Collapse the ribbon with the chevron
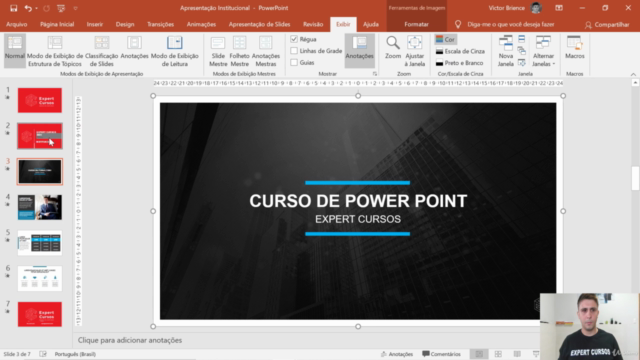 coord(633,74)
